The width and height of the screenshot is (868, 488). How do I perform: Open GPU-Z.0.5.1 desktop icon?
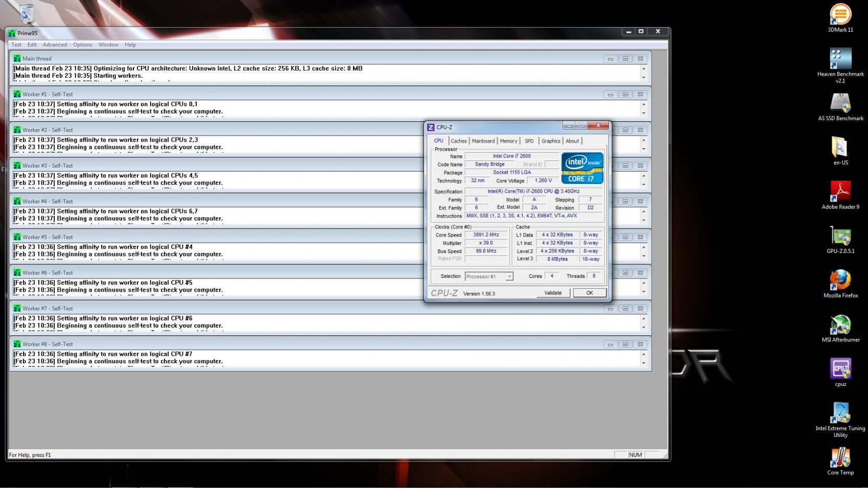[840, 236]
